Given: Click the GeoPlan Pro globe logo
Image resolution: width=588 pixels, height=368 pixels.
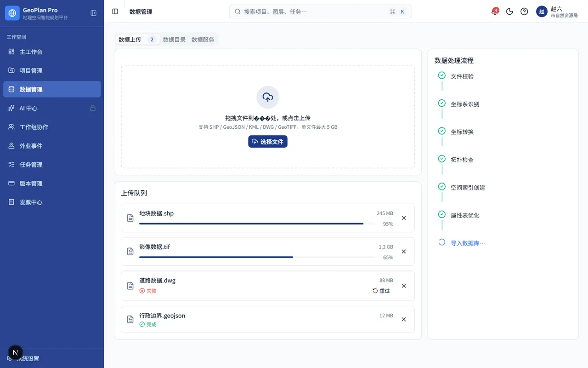Looking at the screenshot, I should coord(12,13).
